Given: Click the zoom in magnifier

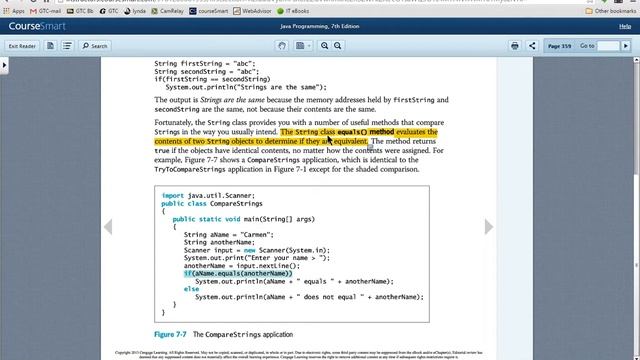Looking at the screenshot, I should click(324, 46).
